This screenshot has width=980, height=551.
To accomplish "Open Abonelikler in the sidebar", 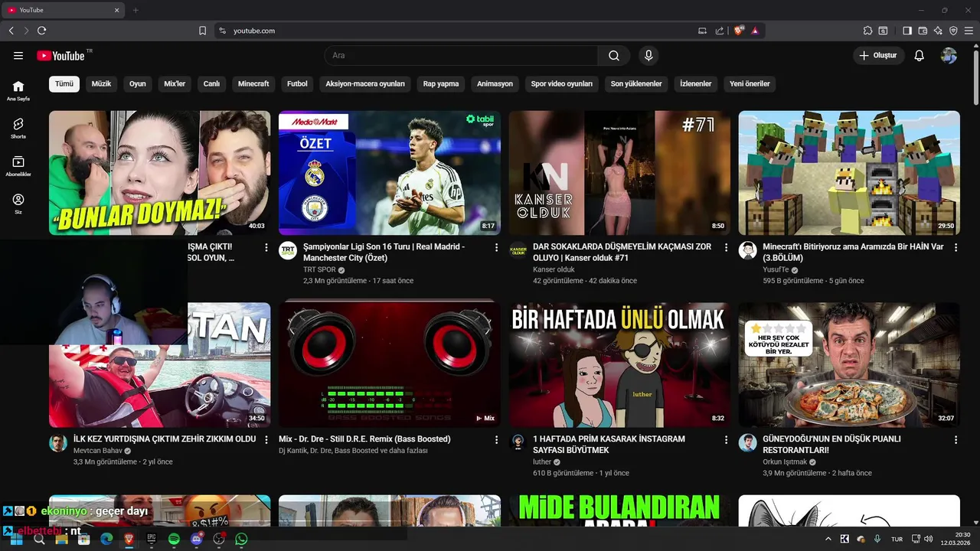I will tap(18, 166).
